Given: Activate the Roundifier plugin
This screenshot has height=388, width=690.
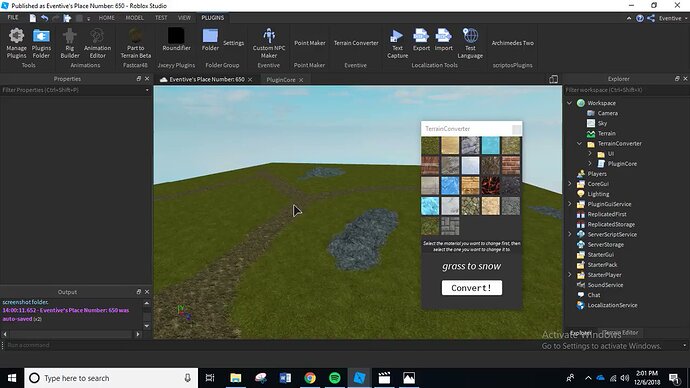Looking at the screenshot, I should click(176, 40).
